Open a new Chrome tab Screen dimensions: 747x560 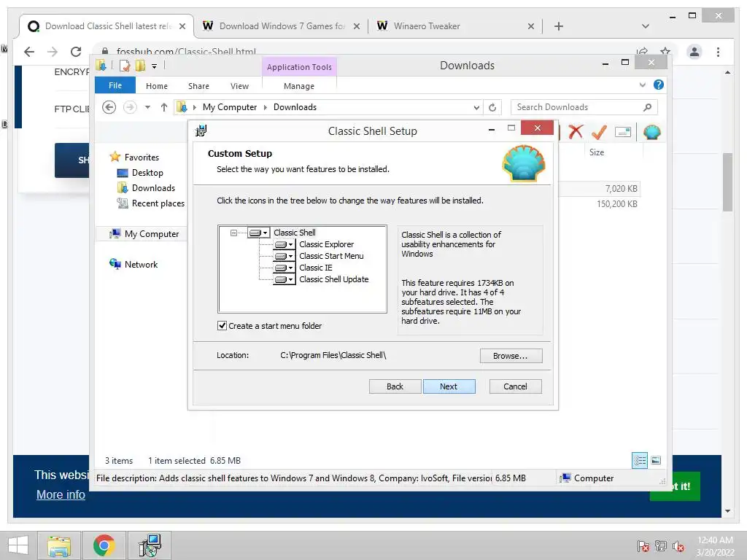(559, 26)
